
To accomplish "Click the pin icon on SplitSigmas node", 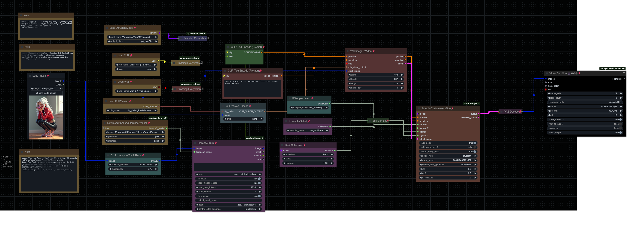I will [387, 121].
